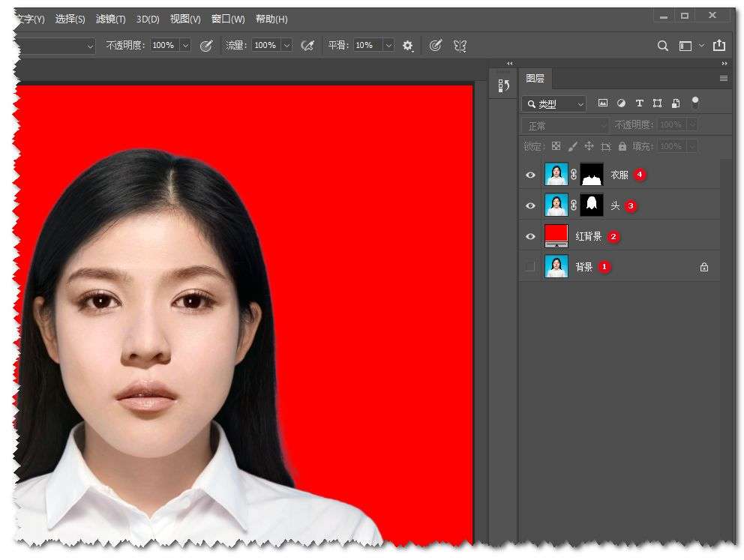Select the 图层 panel tab
The height and width of the screenshot is (560, 744).
click(535, 78)
